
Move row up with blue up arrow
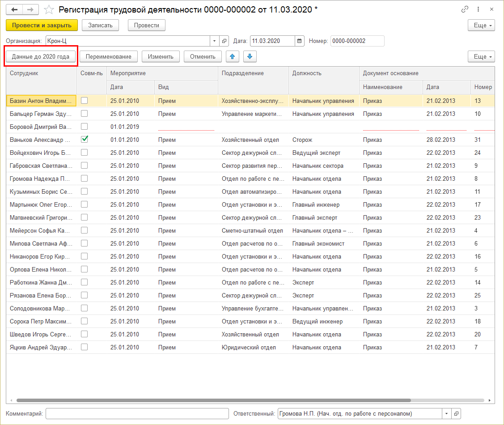233,56
